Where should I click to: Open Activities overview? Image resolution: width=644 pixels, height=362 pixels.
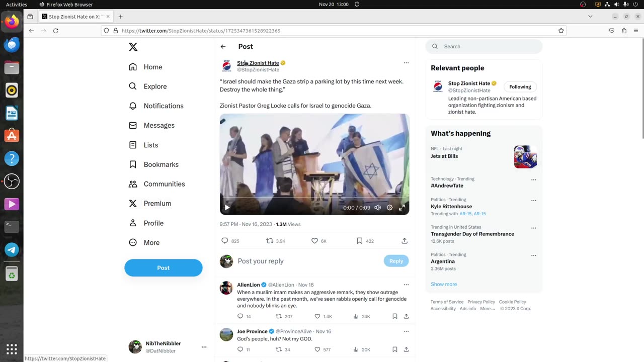(17, 5)
